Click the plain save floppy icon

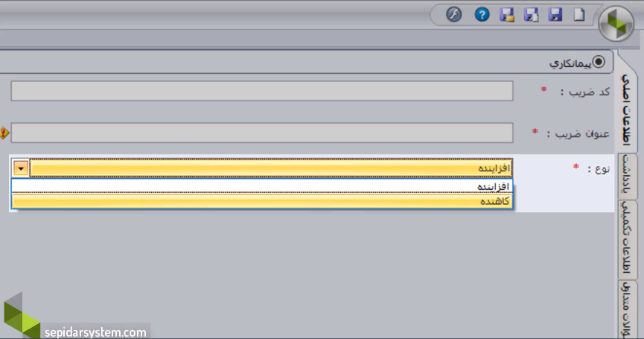pos(555,14)
